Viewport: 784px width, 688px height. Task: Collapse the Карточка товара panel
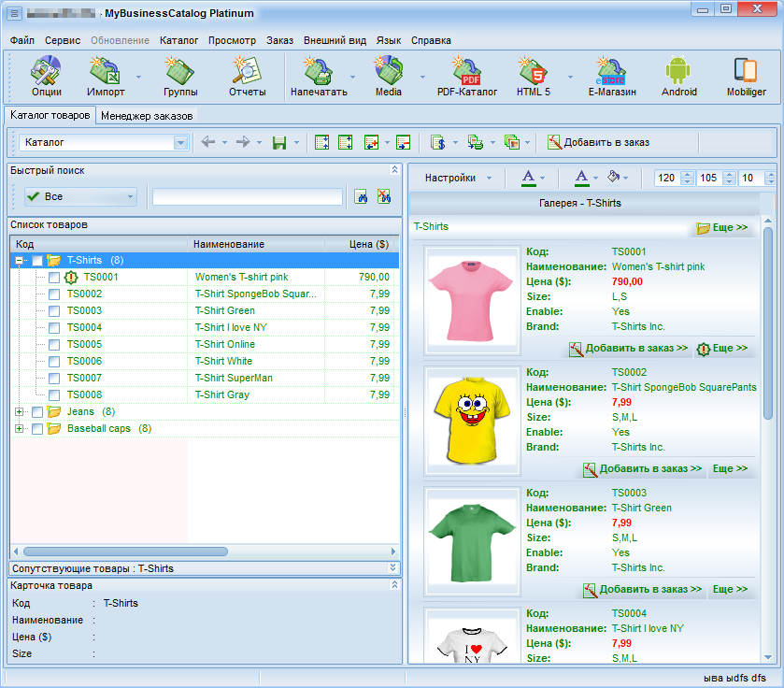(x=394, y=584)
